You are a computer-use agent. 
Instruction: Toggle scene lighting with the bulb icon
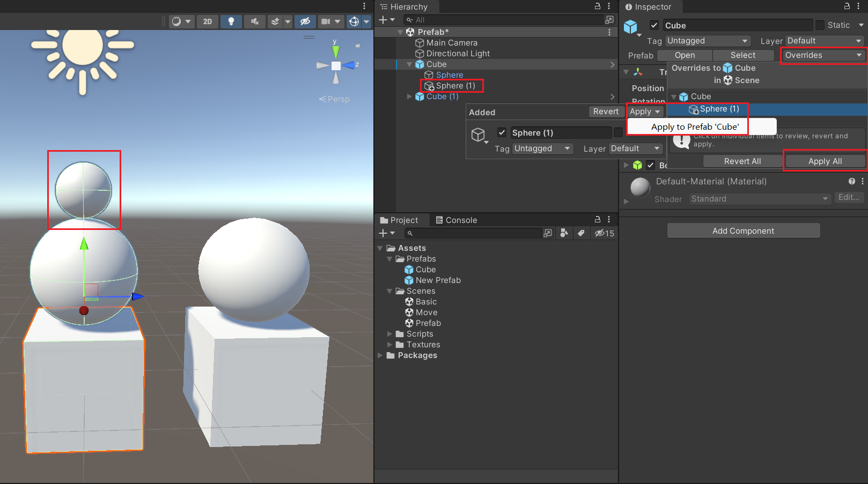pyautogui.click(x=231, y=21)
